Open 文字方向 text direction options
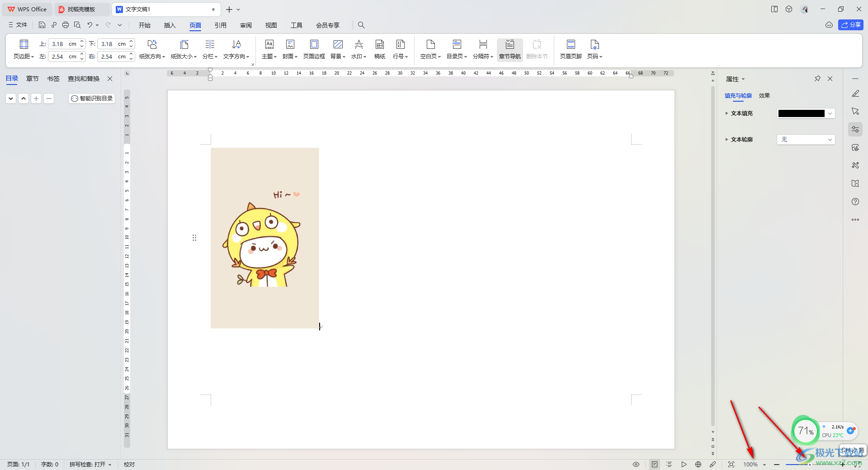 coord(236,50)
